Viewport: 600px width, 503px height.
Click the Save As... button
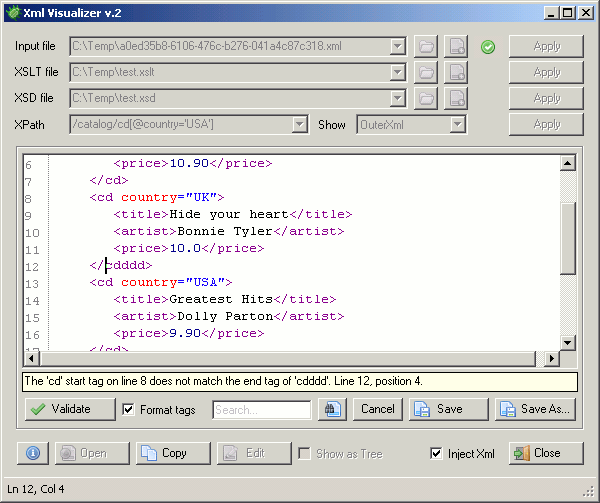536,409
